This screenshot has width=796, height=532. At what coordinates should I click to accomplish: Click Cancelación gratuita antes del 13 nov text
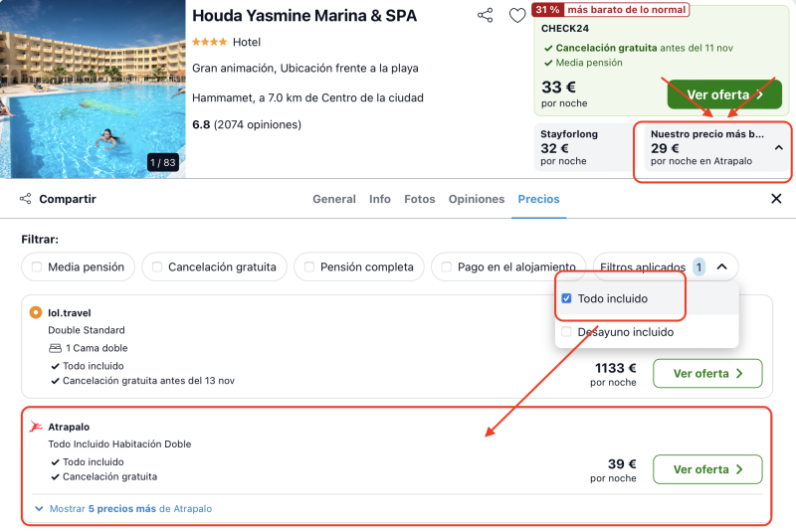click(148, 381)
